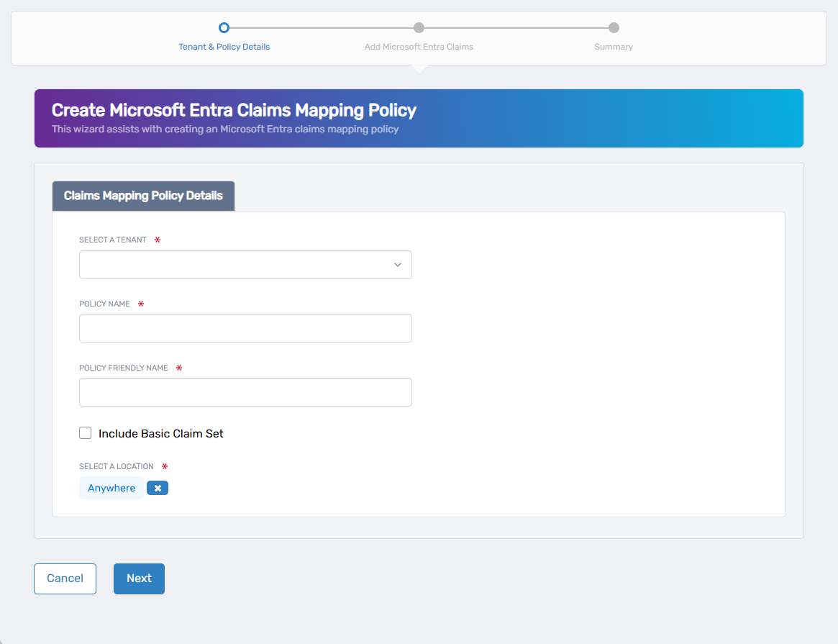
Task: Click the progress line between wizard steps
Action: tap(322, 27)
